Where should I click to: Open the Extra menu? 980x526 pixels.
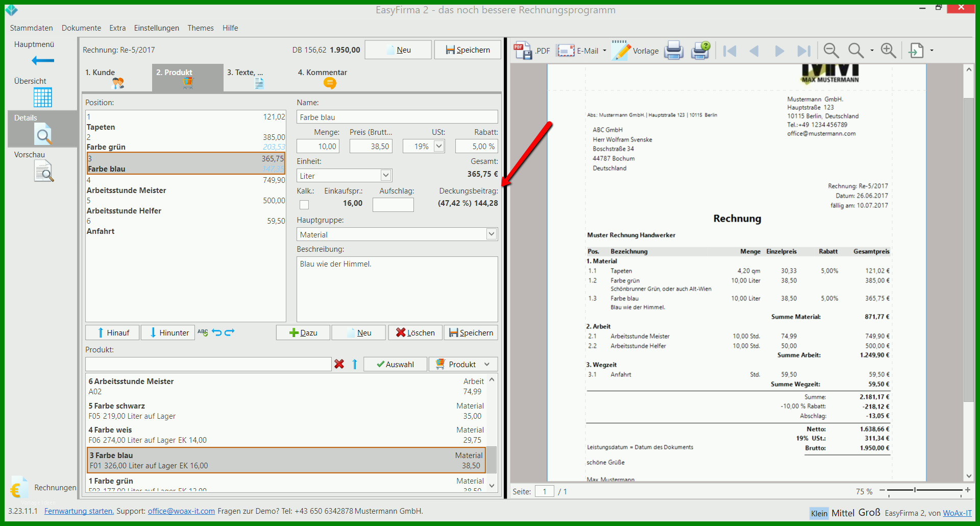pyautogui.click(x=117, y=28)
